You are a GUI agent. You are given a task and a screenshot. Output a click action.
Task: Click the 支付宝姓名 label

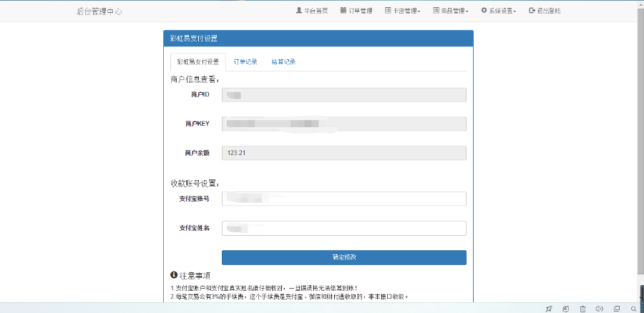point(194,228)
